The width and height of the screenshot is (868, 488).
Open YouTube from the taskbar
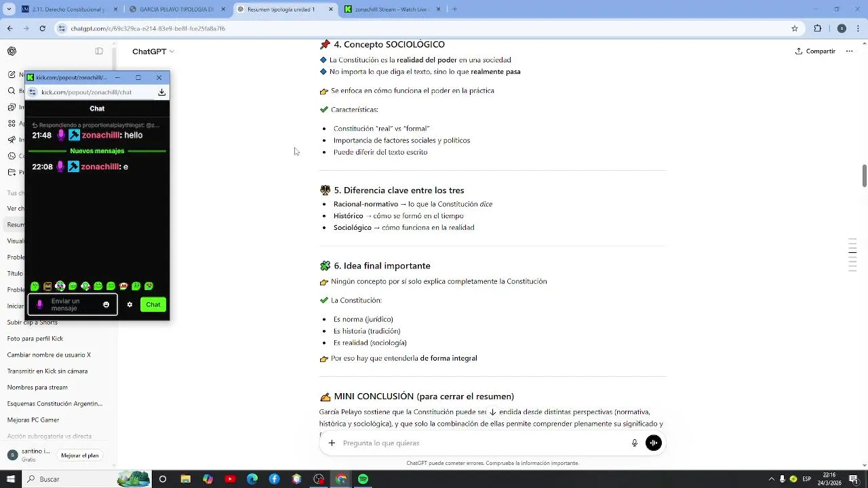[x=230, y=479]
